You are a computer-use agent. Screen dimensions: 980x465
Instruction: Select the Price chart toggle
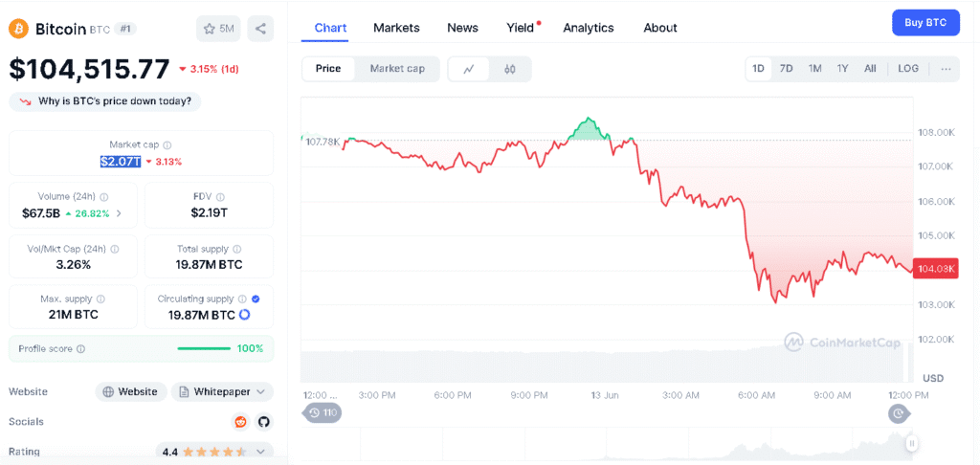pyautogui.click(x=328, y=69)
